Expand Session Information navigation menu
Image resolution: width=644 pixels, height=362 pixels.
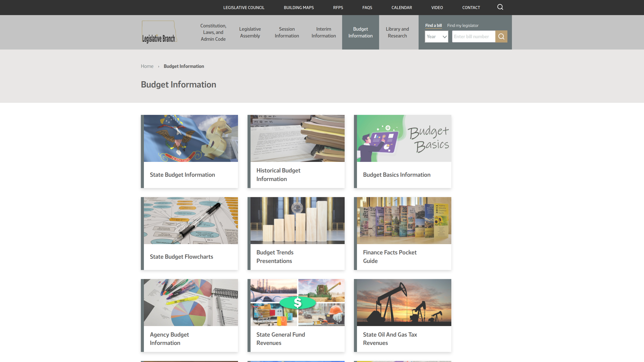287,32
